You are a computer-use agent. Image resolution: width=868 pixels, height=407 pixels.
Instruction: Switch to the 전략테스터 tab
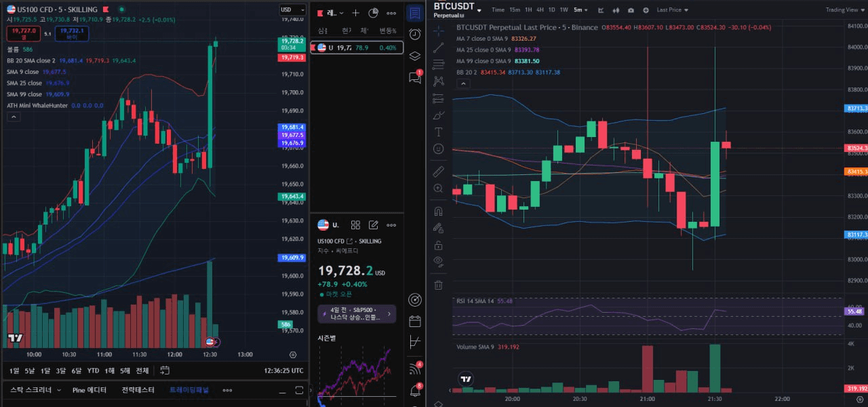pos(138,390)
